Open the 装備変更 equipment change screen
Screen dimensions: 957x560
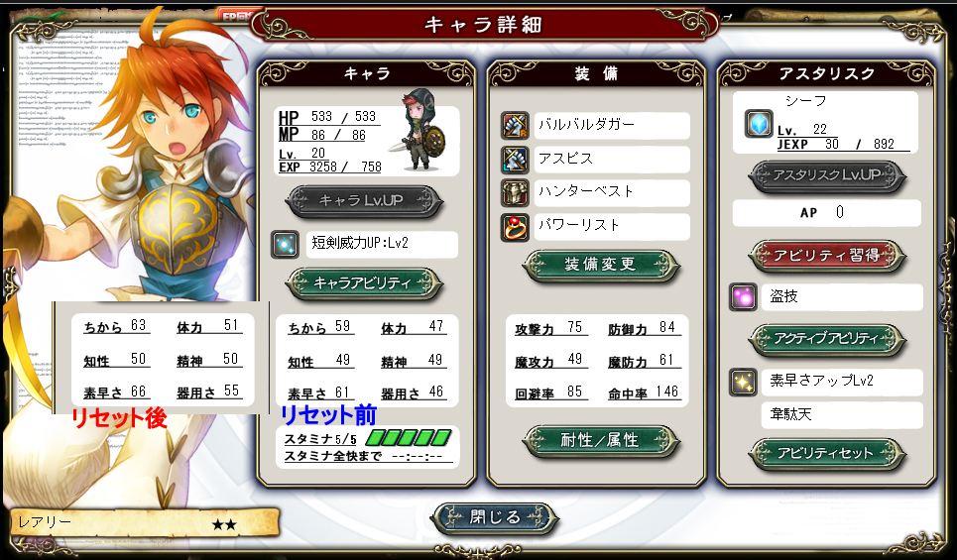(601, 266)
